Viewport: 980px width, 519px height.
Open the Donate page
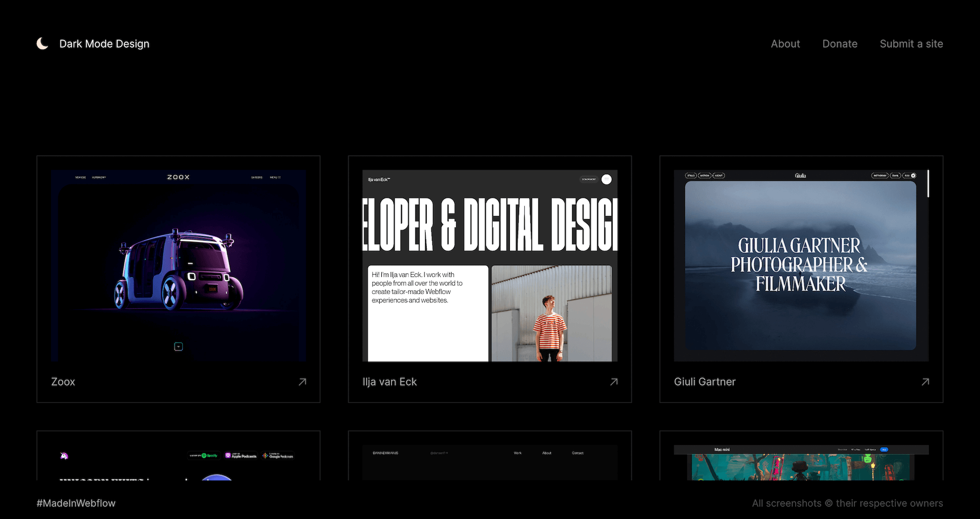click(840, 44)
